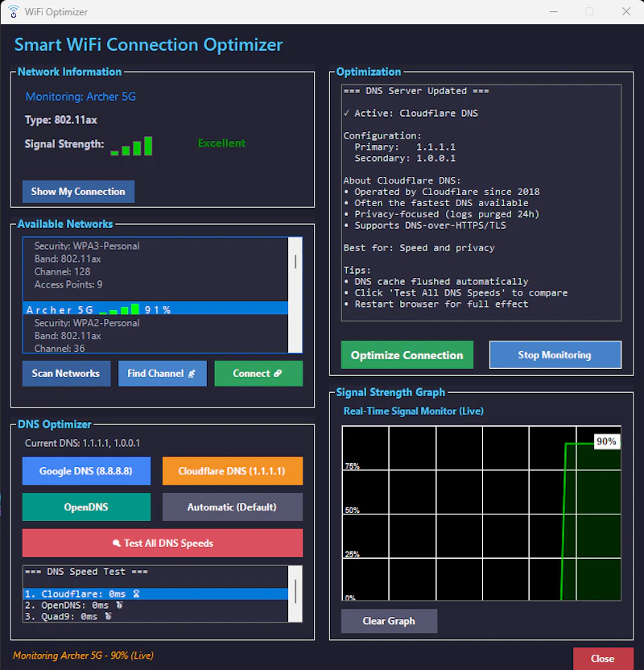
Task: Click the green Signal Strength bars indicator
Action: pos(131,146)
